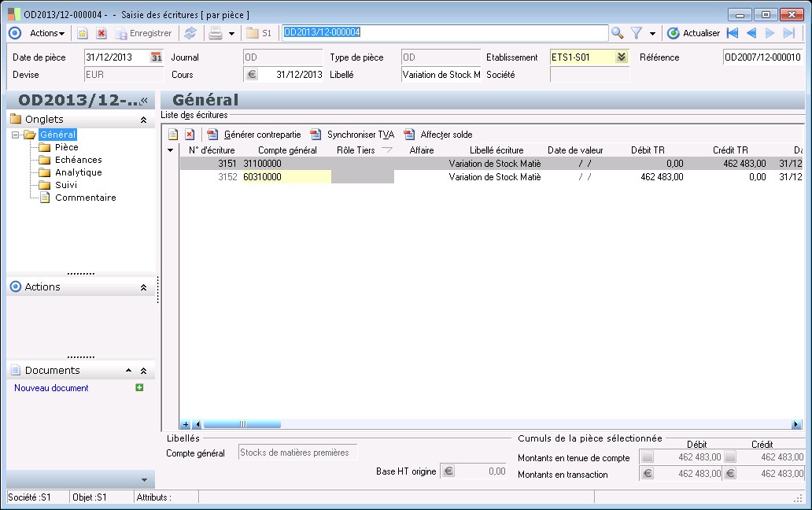Select the Général tree item
Screen dimensions: 812x510
coord(57,135)
